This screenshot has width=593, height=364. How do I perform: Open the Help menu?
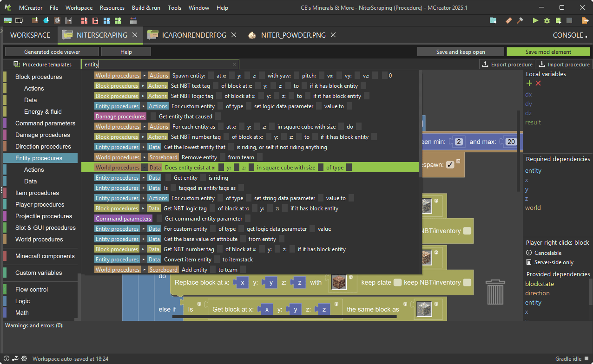[x=222, y=7]
